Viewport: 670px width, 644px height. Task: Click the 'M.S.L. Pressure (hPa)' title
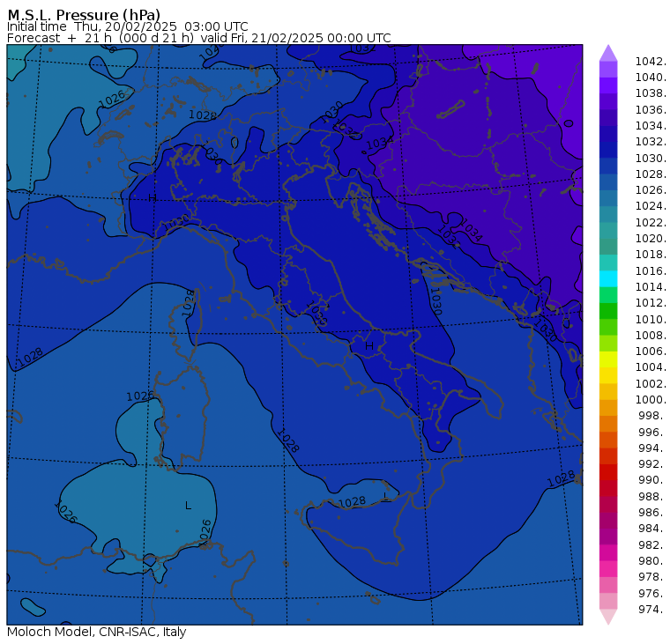click(84, 14)
